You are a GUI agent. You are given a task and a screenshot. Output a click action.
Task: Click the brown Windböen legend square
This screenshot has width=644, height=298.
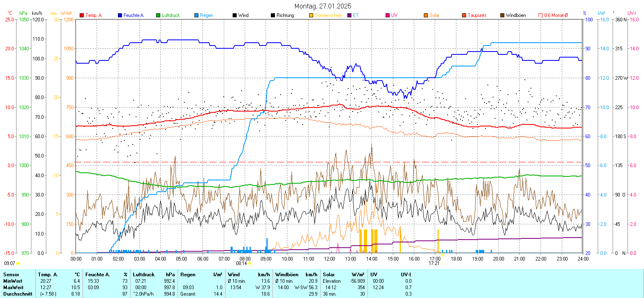point(502,15)
